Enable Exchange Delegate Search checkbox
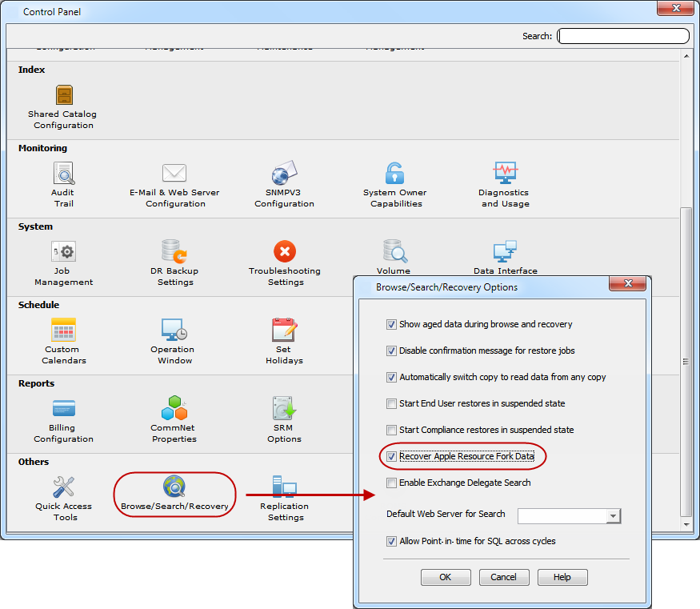This screenshot has width=700, height=609. 391,483
